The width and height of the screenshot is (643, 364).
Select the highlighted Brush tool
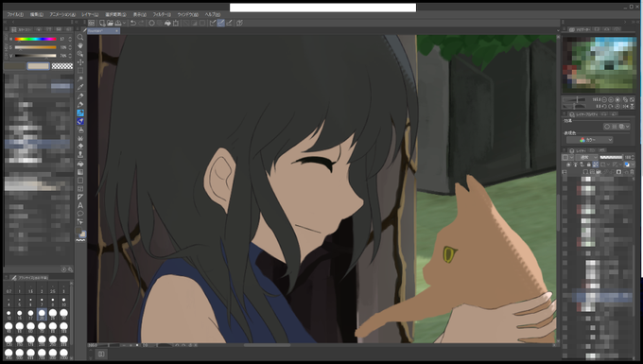(x=80, y=113)
